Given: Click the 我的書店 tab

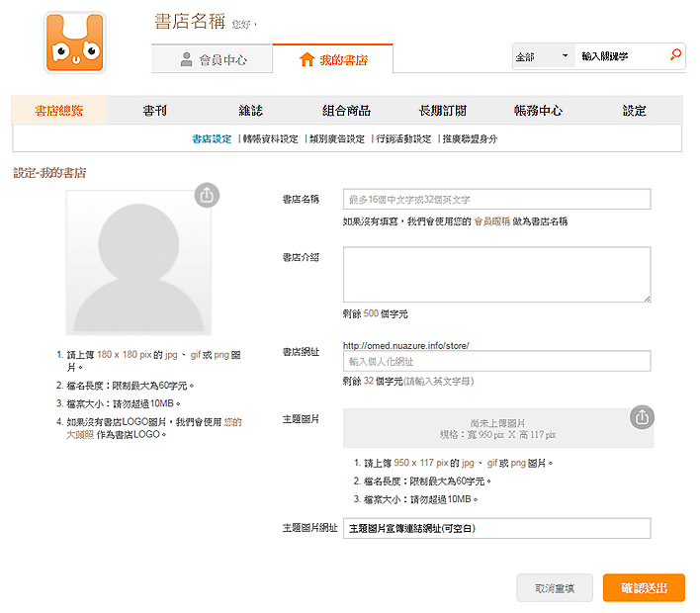Looking at the screenshot, I should click(x=332, y=59).
